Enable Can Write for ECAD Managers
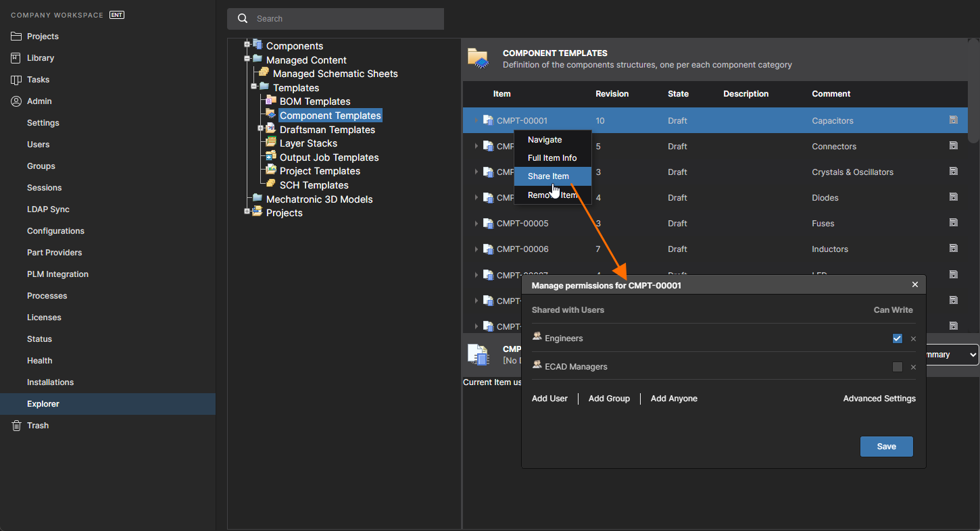 click(897, 367)
